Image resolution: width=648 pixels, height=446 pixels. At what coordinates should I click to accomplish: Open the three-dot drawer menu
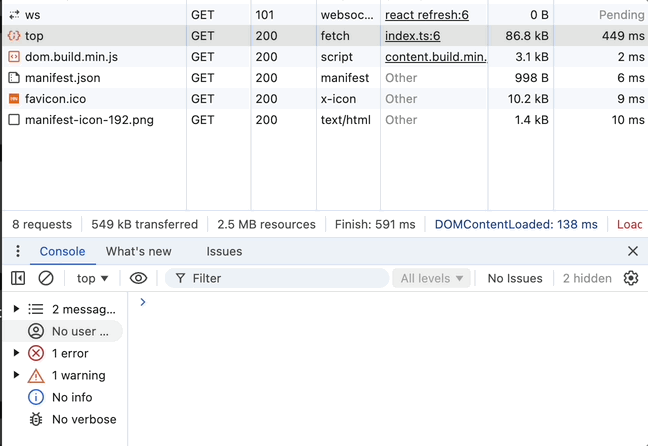(x=18, y=251)
